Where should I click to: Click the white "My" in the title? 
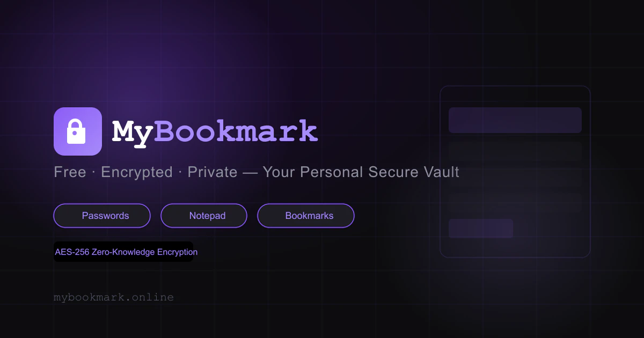pyautogui.click(x=133, y=132)
